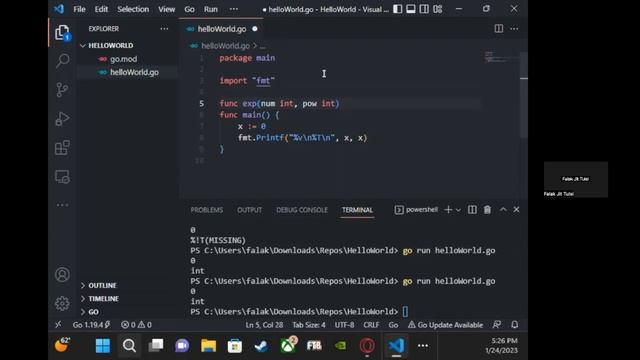Open Steam from the taskbar

[x=261, y=346]
